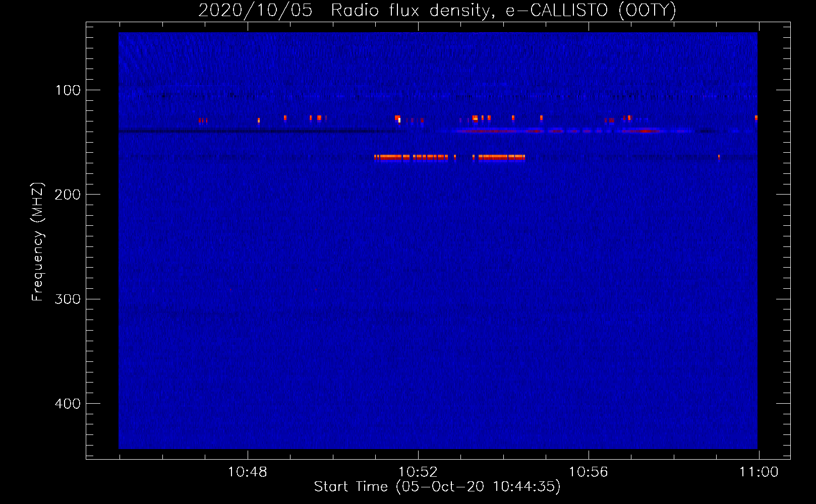This screenshot has height=504, width=816.
Task: Click the 400 frequency tick label
Action: click(x=67, y=404)
